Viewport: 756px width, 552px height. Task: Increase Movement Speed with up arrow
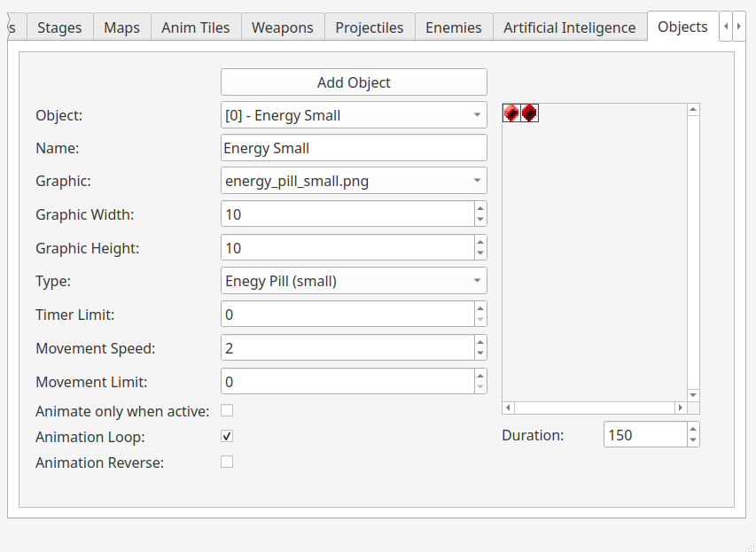click(x=480, y=343)
